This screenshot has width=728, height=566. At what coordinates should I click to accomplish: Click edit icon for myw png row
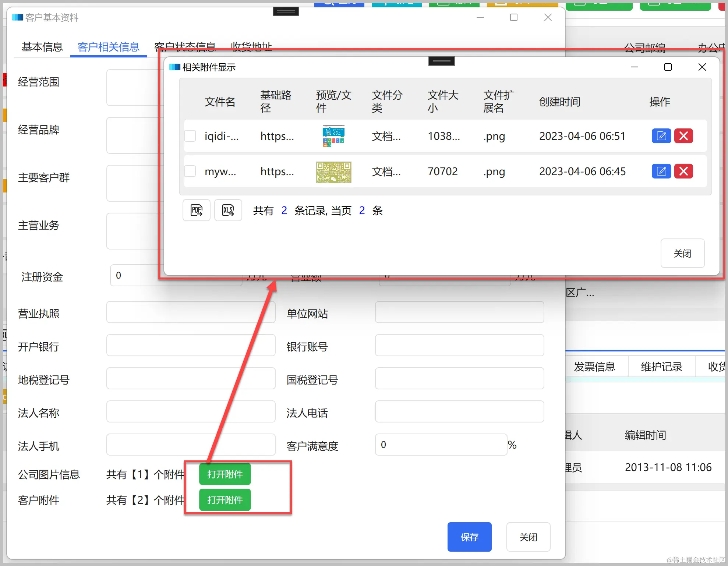[661, 171]
